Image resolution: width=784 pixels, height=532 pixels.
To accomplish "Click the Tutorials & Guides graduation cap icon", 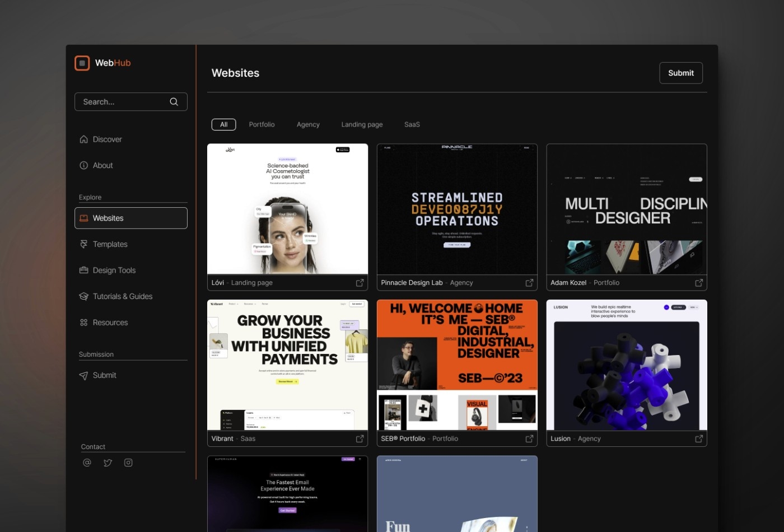I will point(84,296).
